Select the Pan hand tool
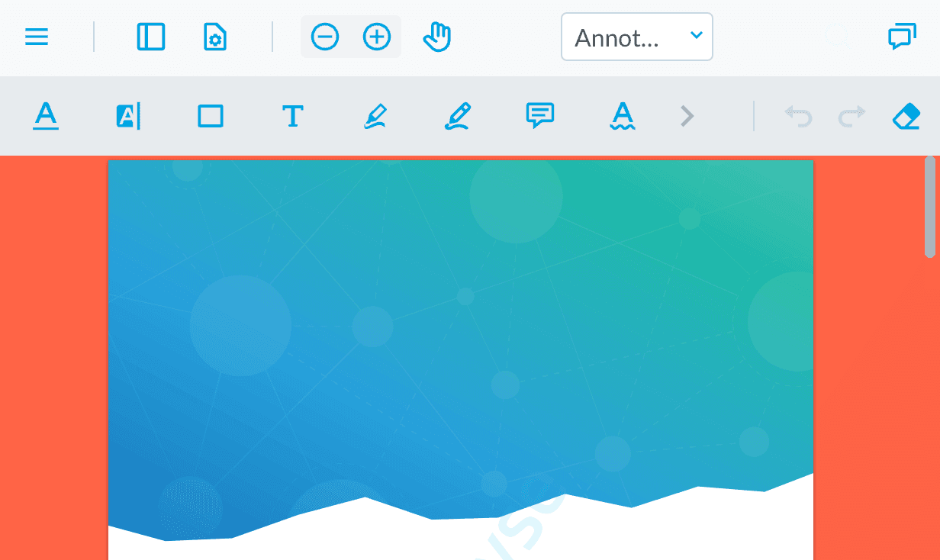Viewport: 940px width, 560px height. [x=437, y=37]
